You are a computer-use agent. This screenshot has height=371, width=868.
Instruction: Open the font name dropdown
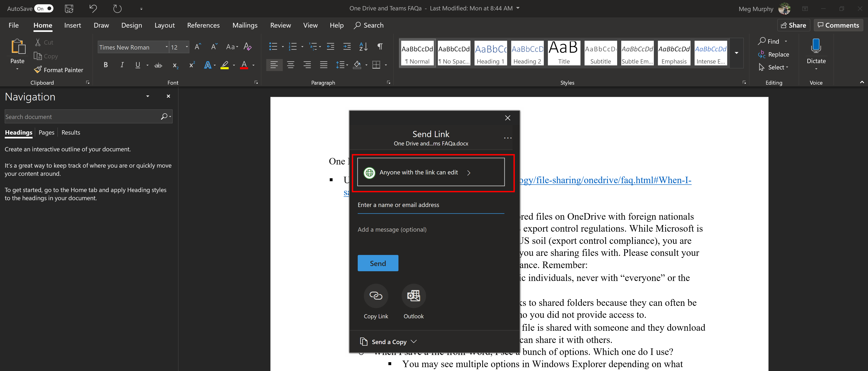[x=166, y=47]
